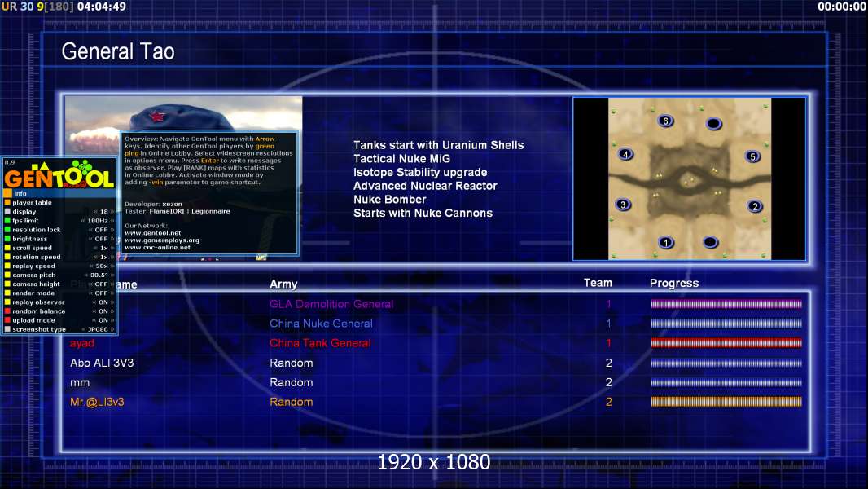Click the red square beside random balance
The height and width of the screenshot is (489, 868).
(8, 311)
